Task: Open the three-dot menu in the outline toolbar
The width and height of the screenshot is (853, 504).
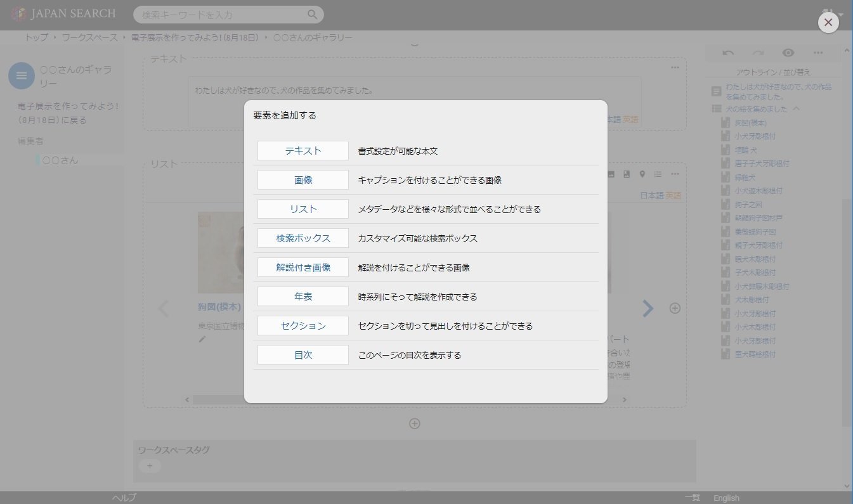Action: coord(818,53)
